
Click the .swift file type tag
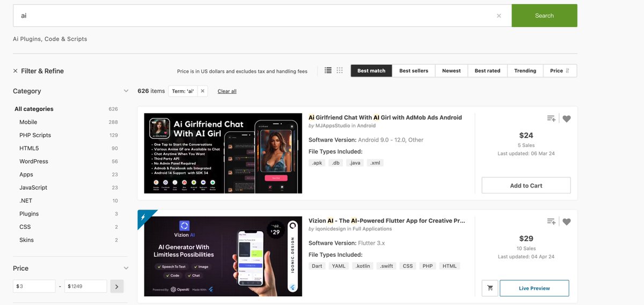pyautogui.click(x=387, y=266)
